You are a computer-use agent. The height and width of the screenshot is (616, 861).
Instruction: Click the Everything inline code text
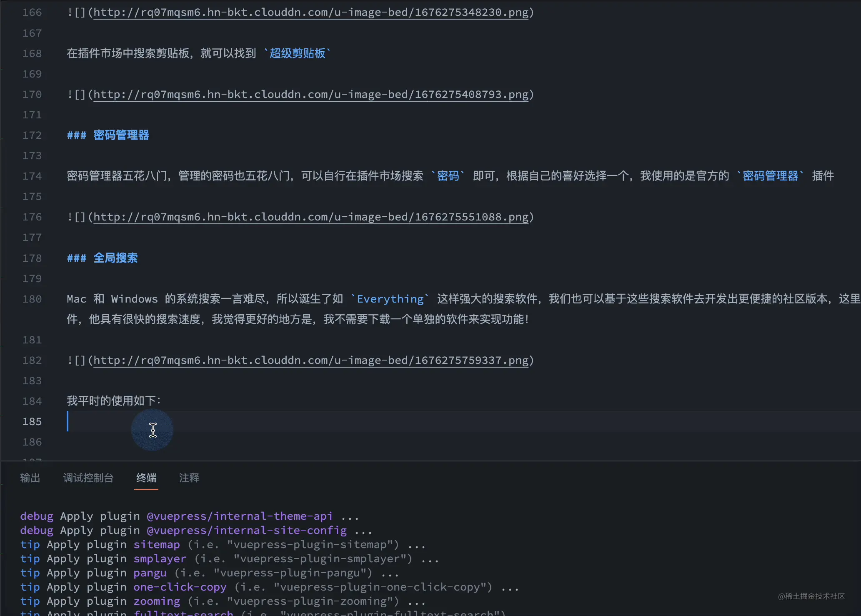coord(390,299)
